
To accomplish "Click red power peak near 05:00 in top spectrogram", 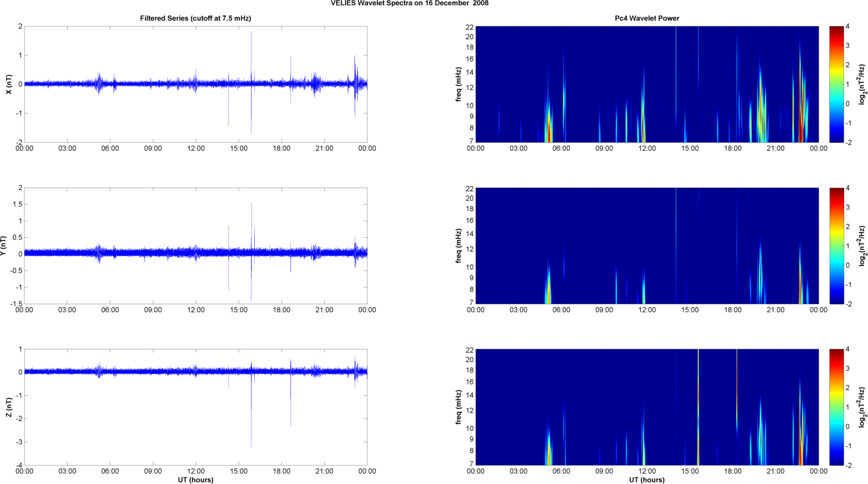I will (x=549, y=134).
